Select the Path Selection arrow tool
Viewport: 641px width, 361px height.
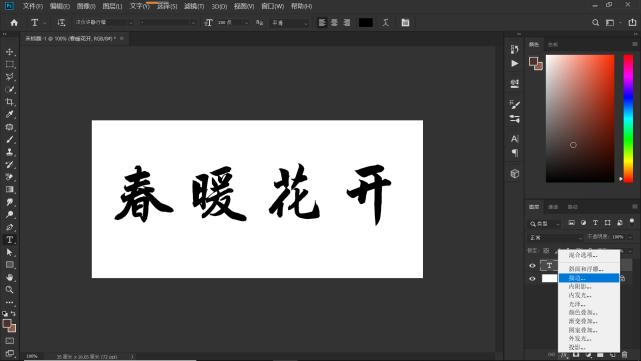coord(9,252)
